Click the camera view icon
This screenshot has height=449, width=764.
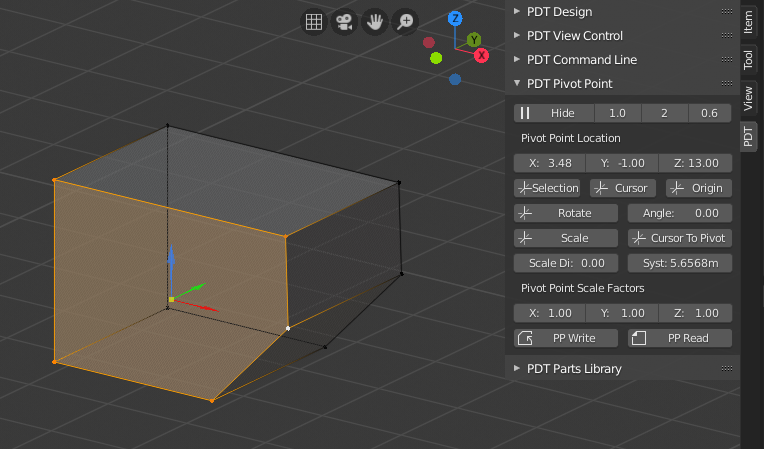(x=344, y=22)
